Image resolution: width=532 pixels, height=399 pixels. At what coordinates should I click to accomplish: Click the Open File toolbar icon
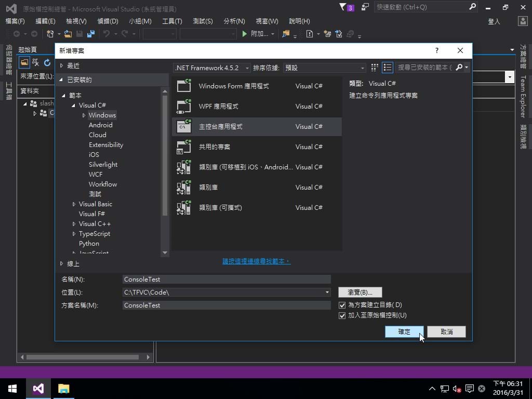[68, 34]
